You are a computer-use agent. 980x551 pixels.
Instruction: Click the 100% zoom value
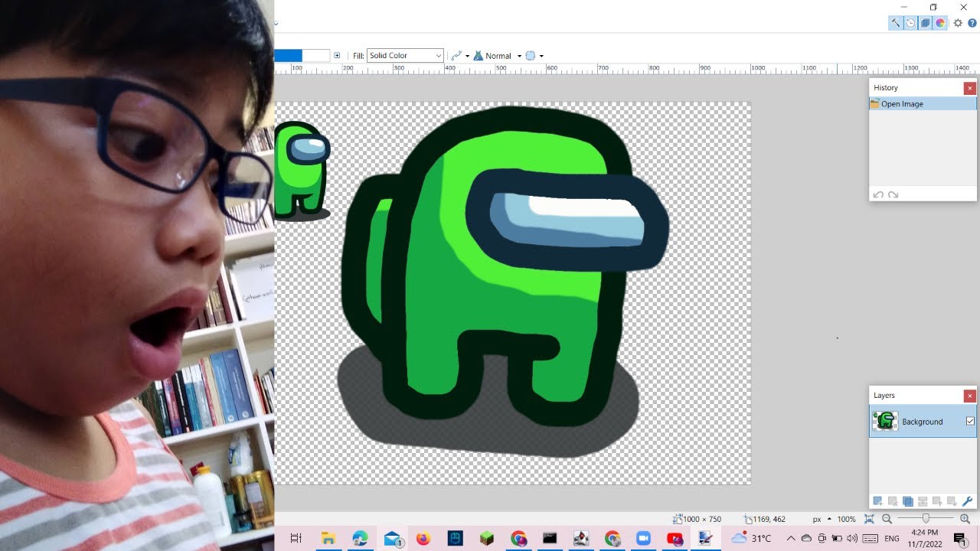click(846, 519)
